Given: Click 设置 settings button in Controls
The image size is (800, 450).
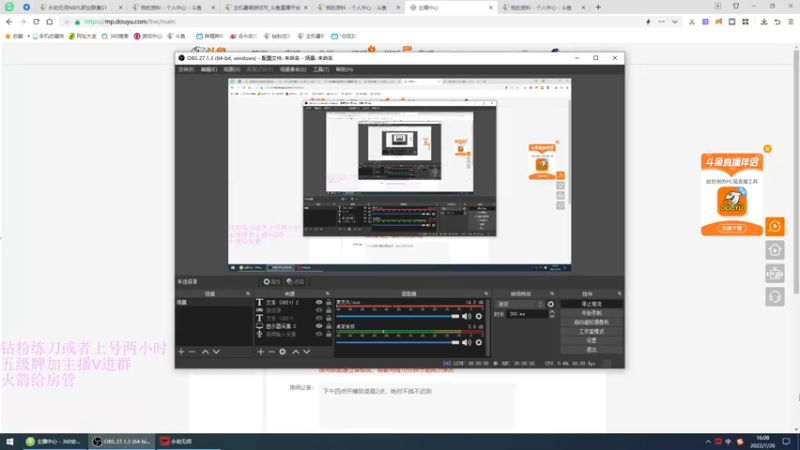Looking at the screenshot, I should pyautogui.click(x=591, y=341).
